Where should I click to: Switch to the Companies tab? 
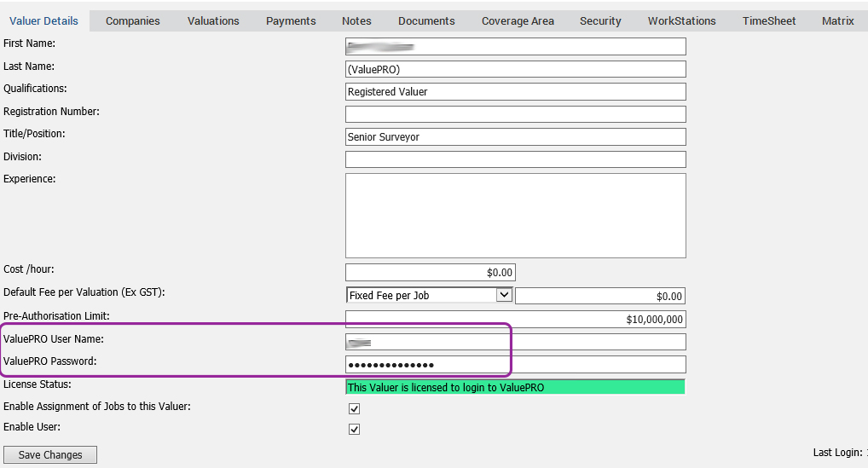point(133,21)
